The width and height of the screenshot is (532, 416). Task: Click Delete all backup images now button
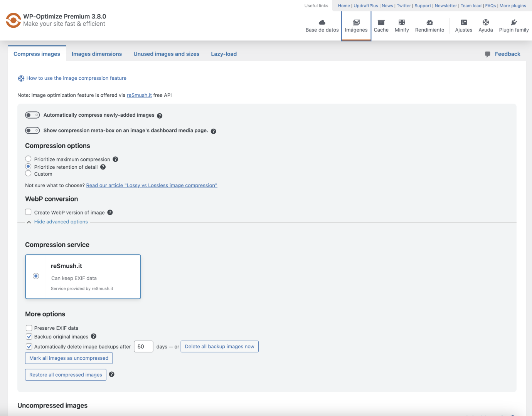pyautogui.click(x=220, y=346)
